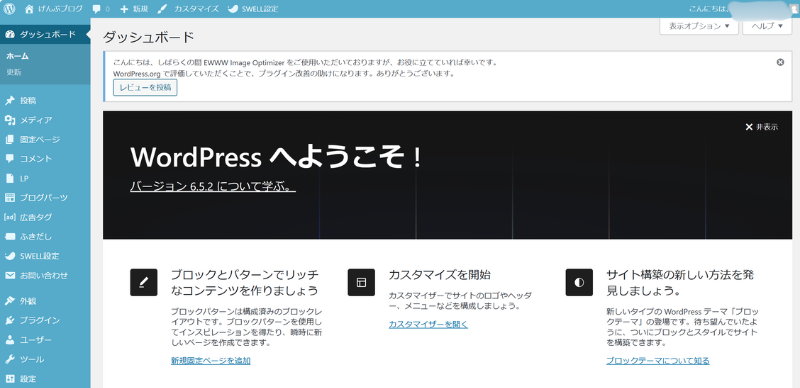Select ホーム submenu item

click(x=17, y=56)
